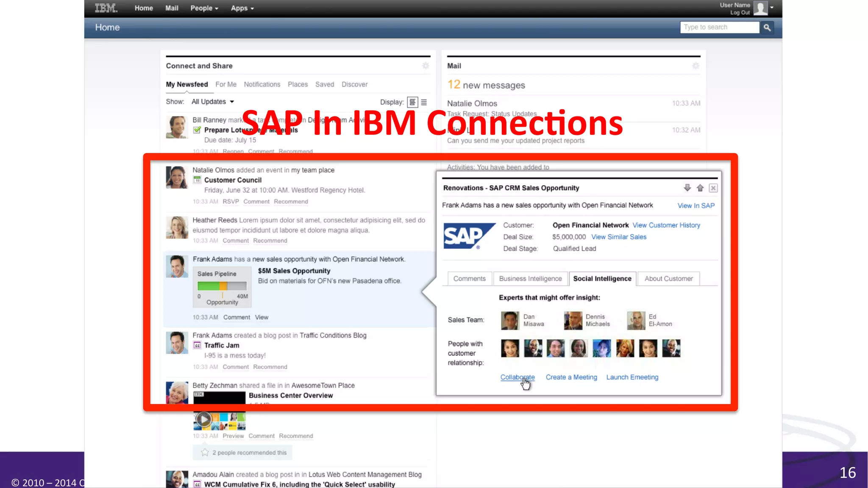Select the Discover tab
The width and height of the screenshot is (868, 488).
(355, 84)
